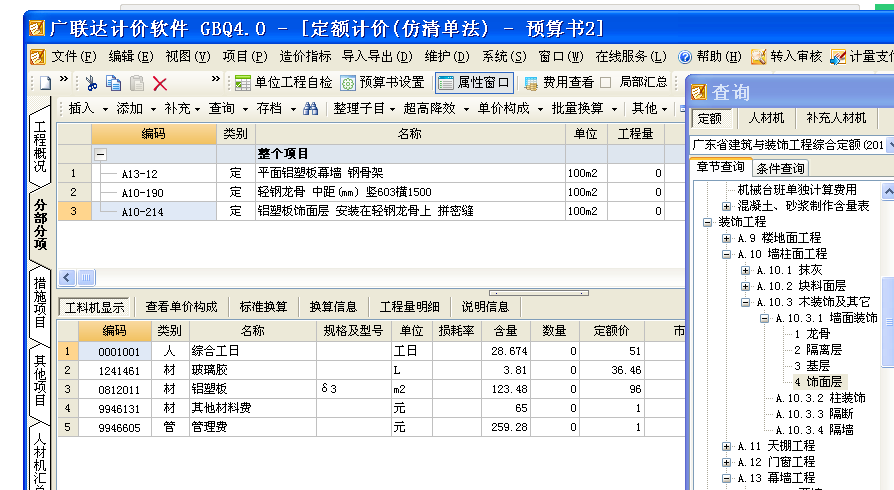Tick the 局部汇总 checkbox
Image resolution: width=894 pixels, height=490 pixels.
[x=606, y=83]
